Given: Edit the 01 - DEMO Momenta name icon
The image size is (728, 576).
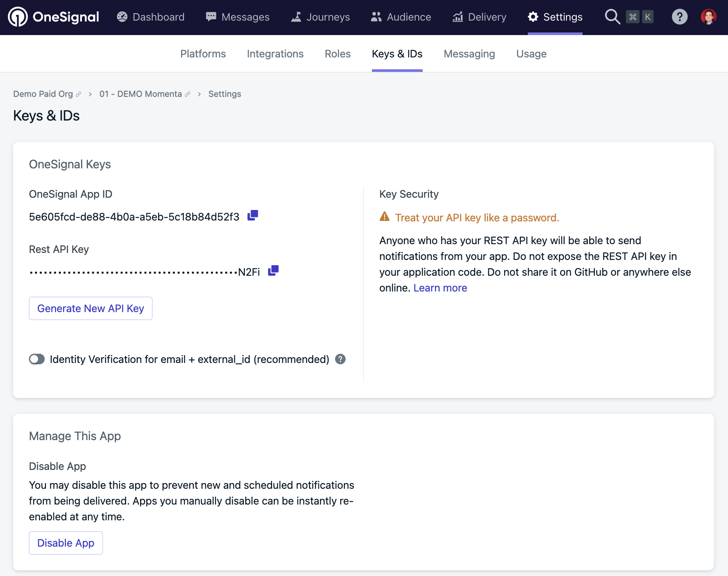Looking at the screenshot, I should coord(187,94).
